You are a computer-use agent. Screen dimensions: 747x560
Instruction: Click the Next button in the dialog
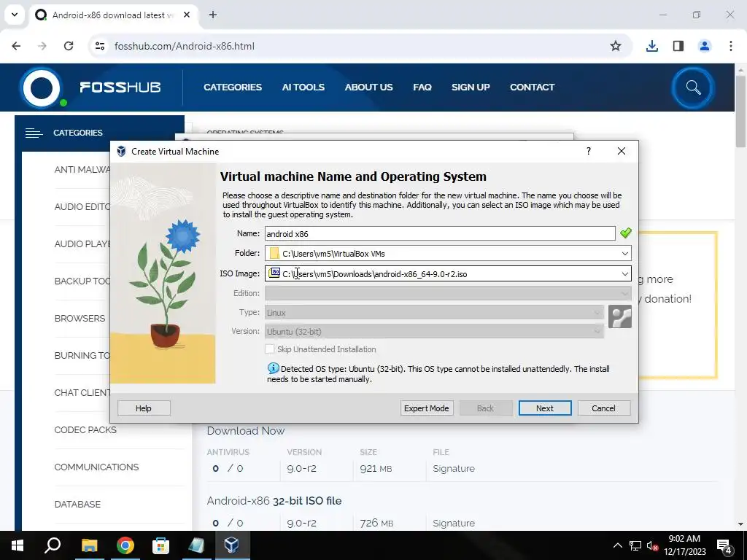[544, 408]
